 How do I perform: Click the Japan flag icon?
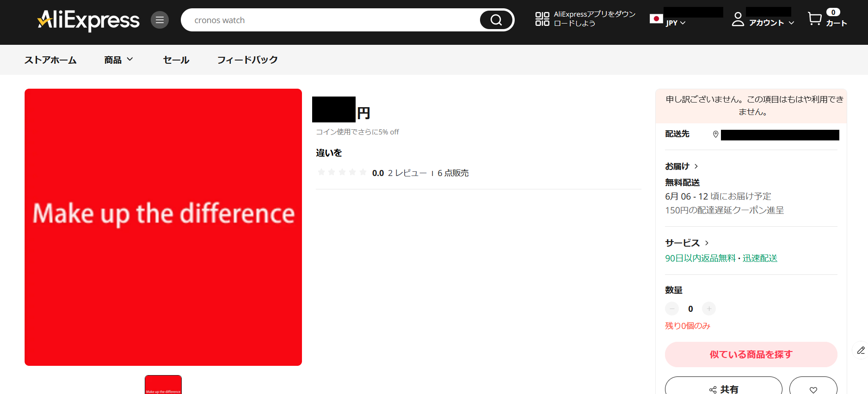click(656, 19)
